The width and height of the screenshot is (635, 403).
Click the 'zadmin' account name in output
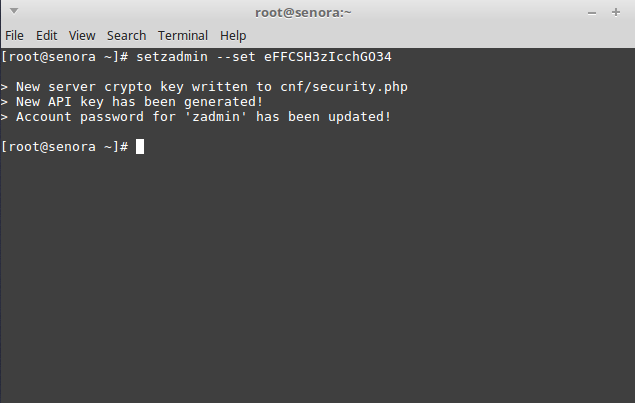215,117
